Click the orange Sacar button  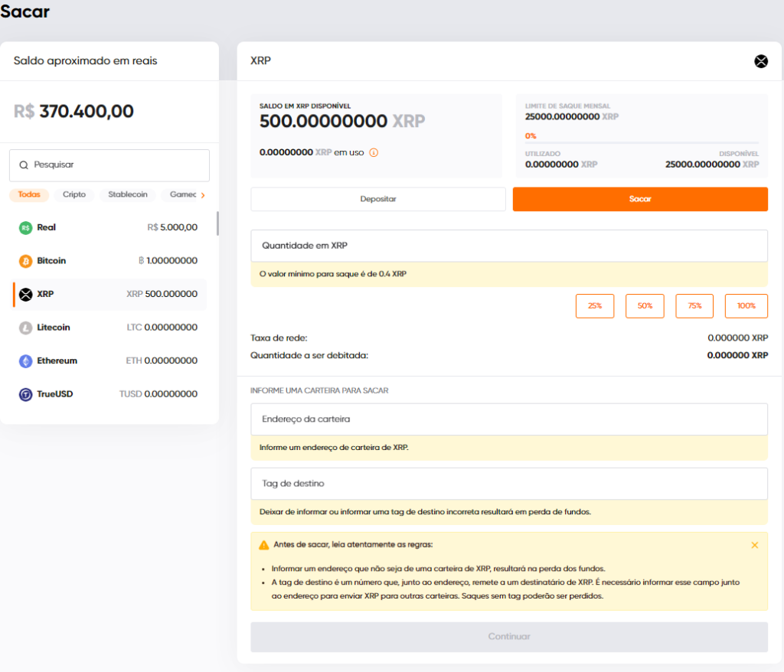click(640, 199)
